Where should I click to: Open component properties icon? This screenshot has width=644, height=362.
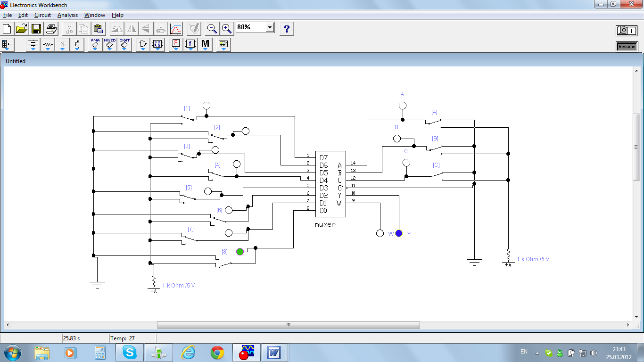(194, 29)
